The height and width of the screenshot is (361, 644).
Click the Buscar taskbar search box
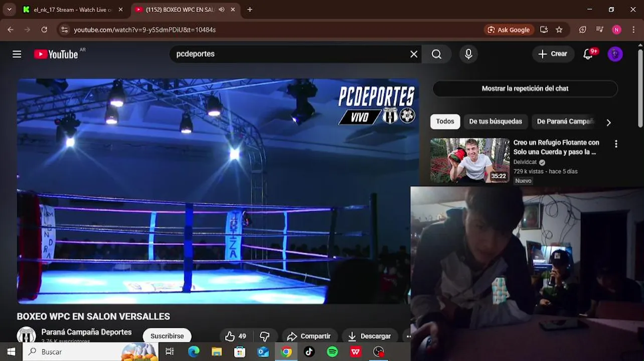pos(90,351)
